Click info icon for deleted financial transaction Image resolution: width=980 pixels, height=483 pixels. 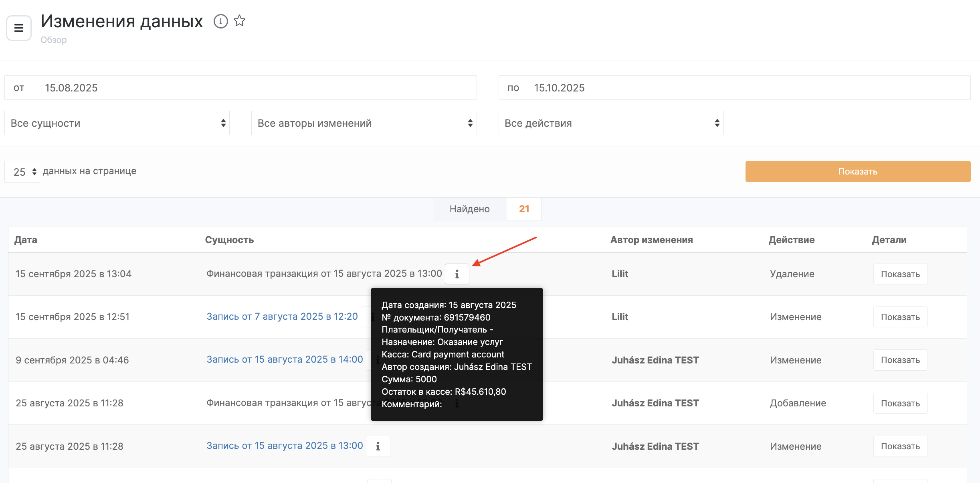[457, 274]
